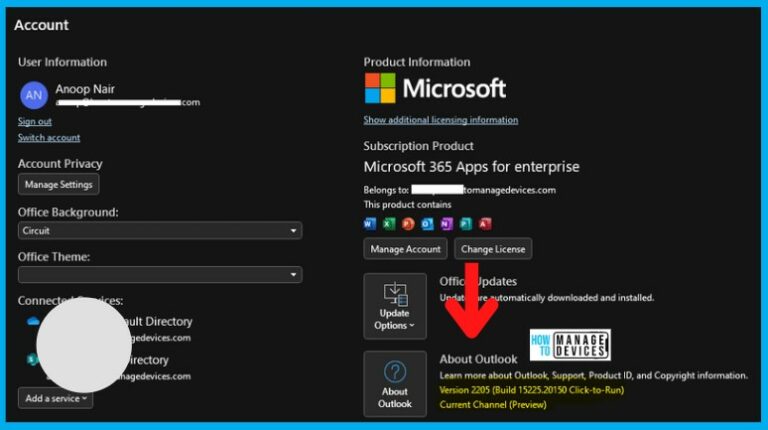Open the Add a service dropdown
768x430 pixels.
pos(55,398)
